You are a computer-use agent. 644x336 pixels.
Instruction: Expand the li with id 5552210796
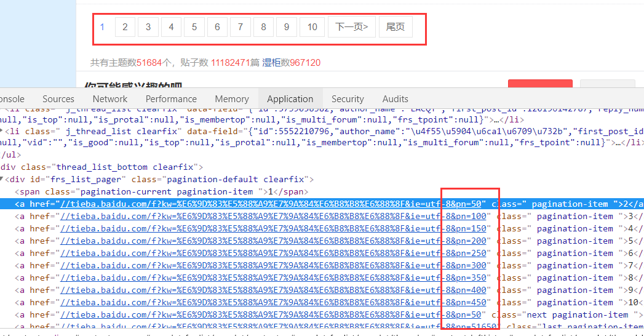(x=2, y=131)
